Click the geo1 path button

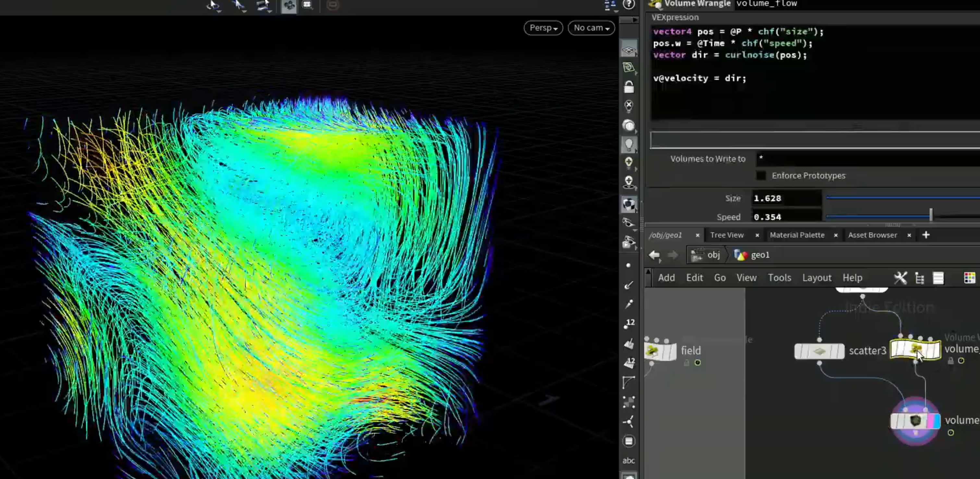tap(752, 255)
